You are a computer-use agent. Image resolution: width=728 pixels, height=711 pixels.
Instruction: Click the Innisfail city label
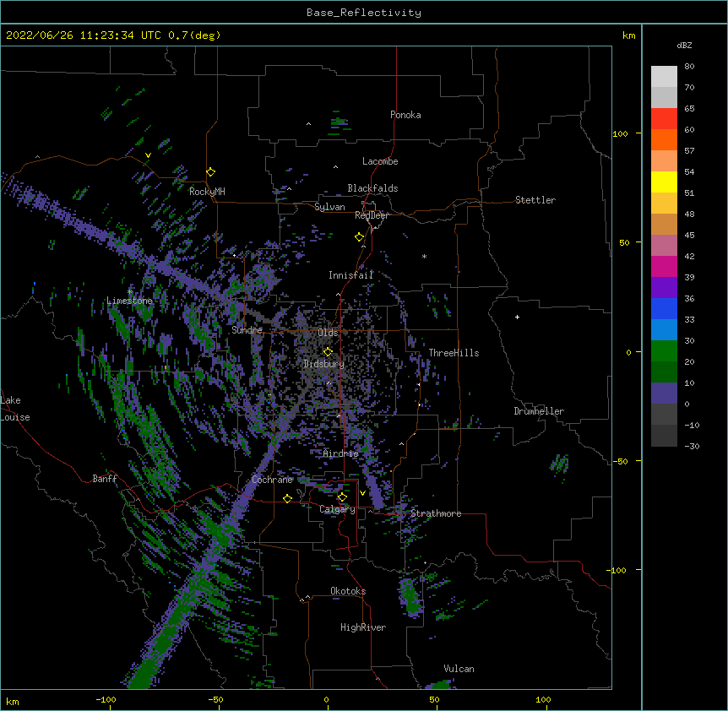click(x=350, y=275)
